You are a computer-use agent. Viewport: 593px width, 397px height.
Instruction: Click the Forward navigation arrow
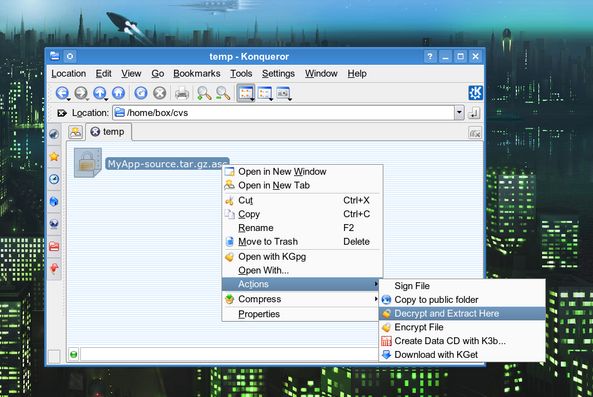[x=81, y=93]
